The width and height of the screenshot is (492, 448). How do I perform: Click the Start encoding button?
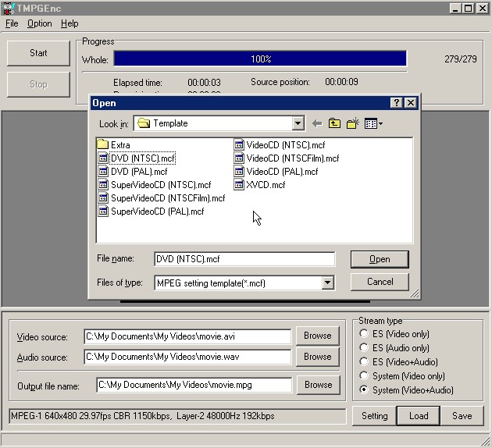pyautogui.click(x=38, y=53)
